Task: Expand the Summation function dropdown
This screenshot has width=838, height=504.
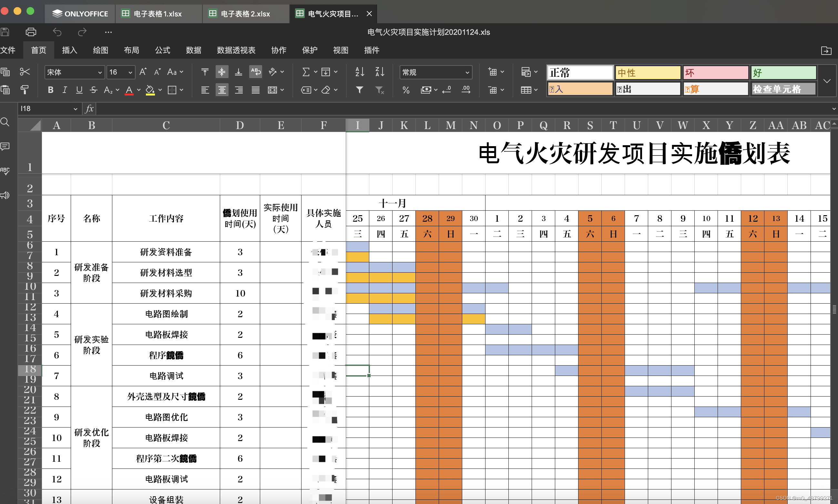Action: (x=316, y=72)
